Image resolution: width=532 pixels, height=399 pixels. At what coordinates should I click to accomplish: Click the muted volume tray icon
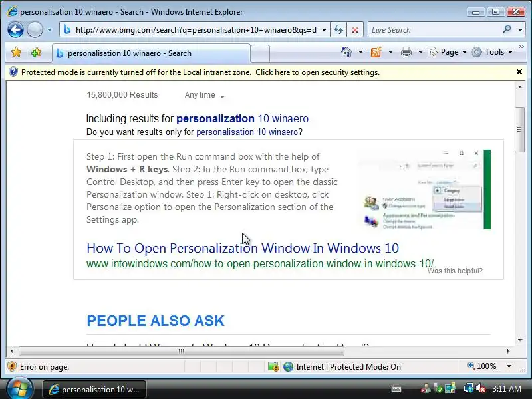tap(481, 388)
